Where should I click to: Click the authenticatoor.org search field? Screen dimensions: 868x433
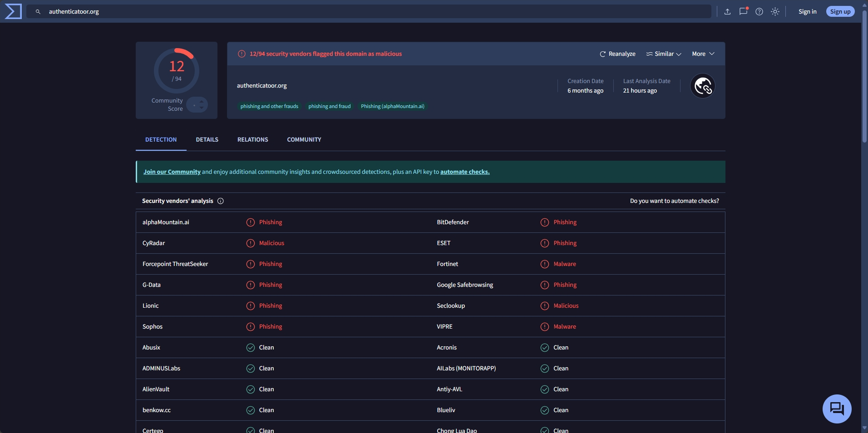coord(363,12)
